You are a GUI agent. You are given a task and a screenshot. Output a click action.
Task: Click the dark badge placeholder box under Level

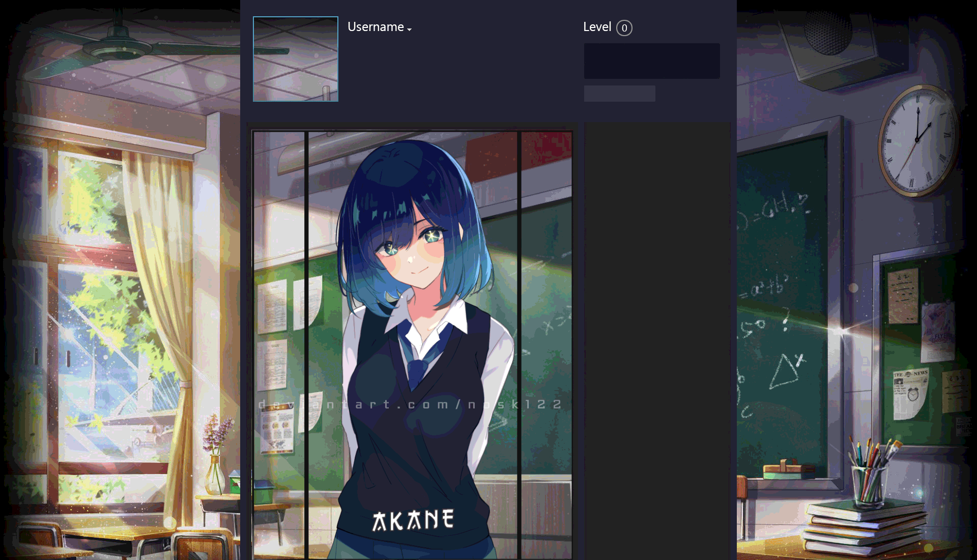point(652,61)
